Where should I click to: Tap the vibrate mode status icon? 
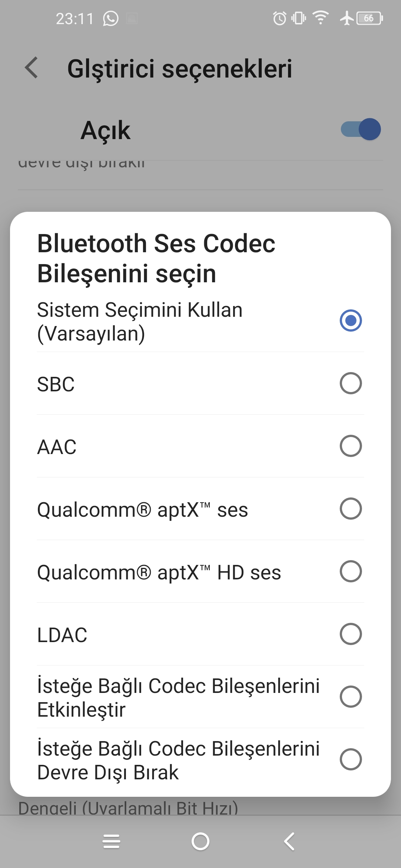[299, 18]
